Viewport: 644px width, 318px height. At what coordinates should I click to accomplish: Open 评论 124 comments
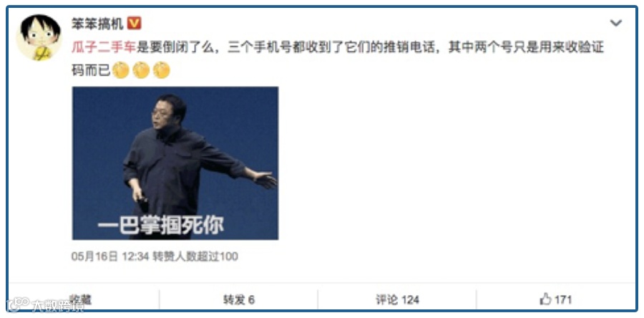(397, 299)
